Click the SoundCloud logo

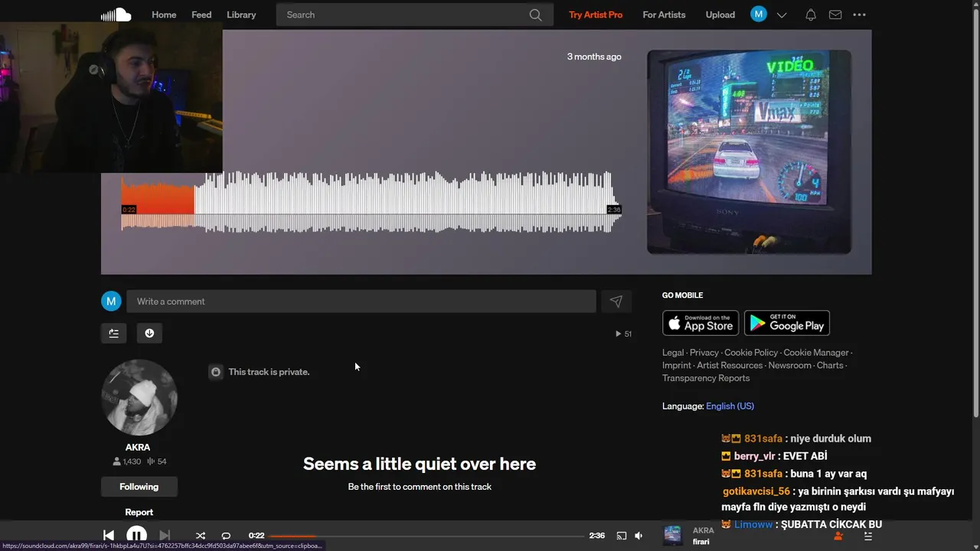coord(116,15)
